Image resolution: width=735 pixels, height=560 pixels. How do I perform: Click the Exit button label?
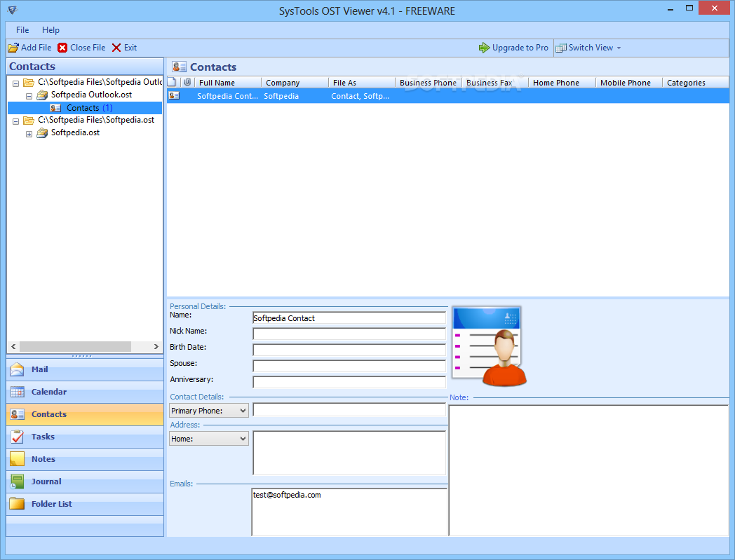(130, 48)
